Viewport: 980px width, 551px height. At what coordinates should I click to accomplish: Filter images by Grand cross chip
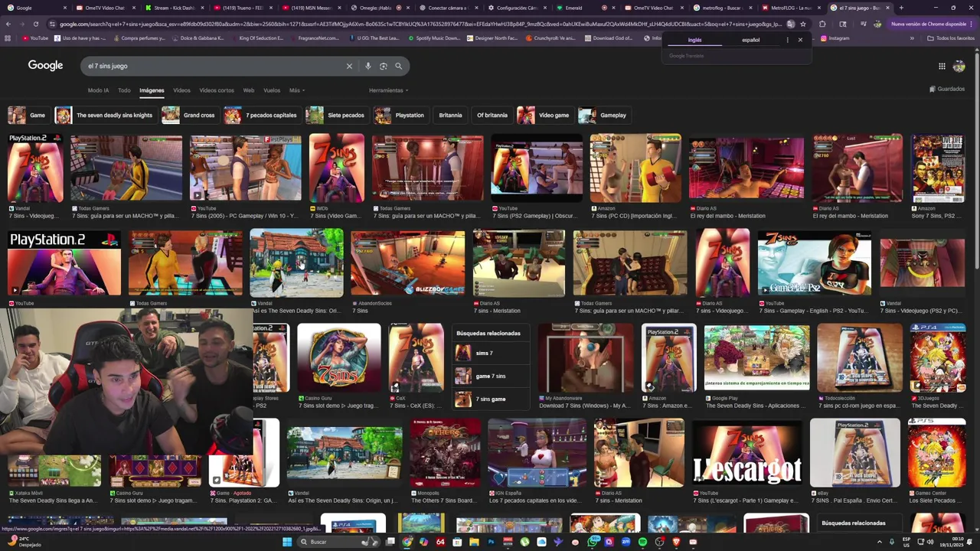(189, 116)
